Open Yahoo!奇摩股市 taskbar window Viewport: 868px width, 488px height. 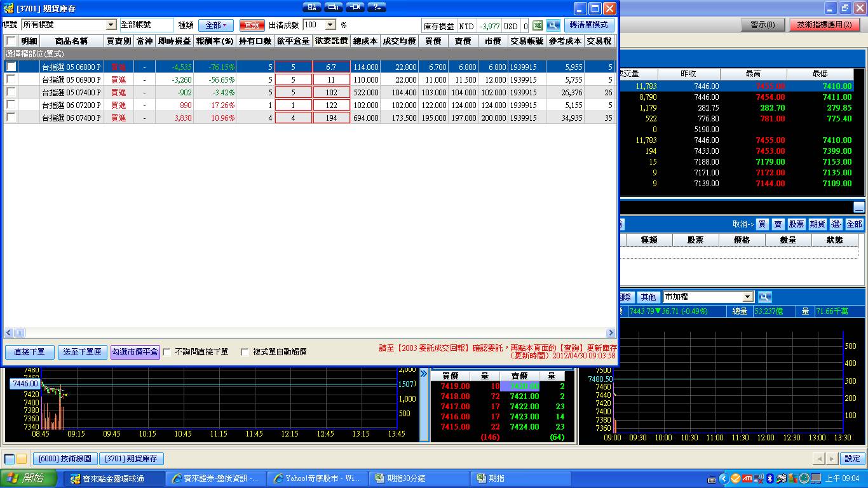[x=317, y=478]
